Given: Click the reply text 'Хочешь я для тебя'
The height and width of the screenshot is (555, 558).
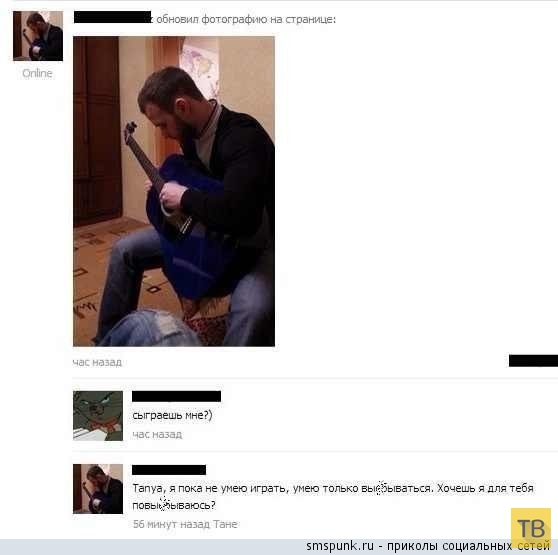Looking at the screenshot, I should tap(485, 488).
